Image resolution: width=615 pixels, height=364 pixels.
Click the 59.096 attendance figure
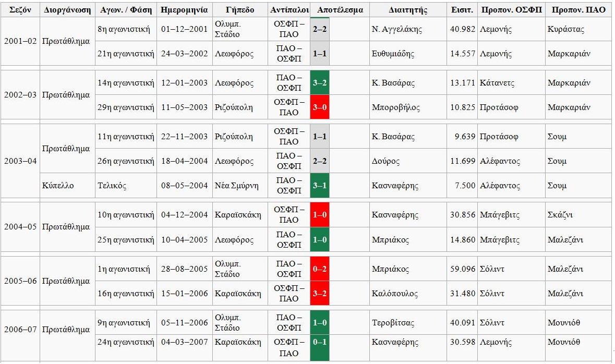click(x=462, y=269)
